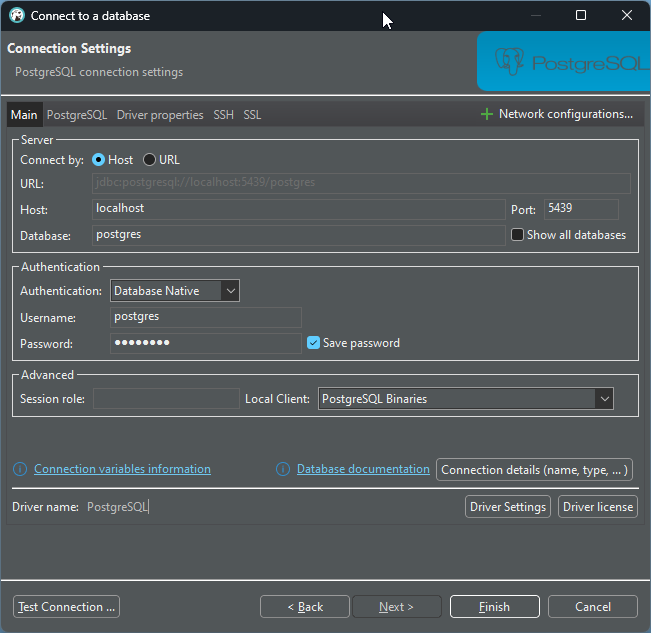
Task: Click the Test Connection button
Action: (66, 607)
